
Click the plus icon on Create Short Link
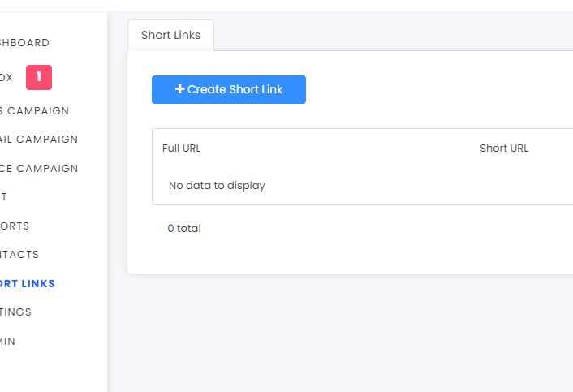pyautogui.click(x=179, y=89)
